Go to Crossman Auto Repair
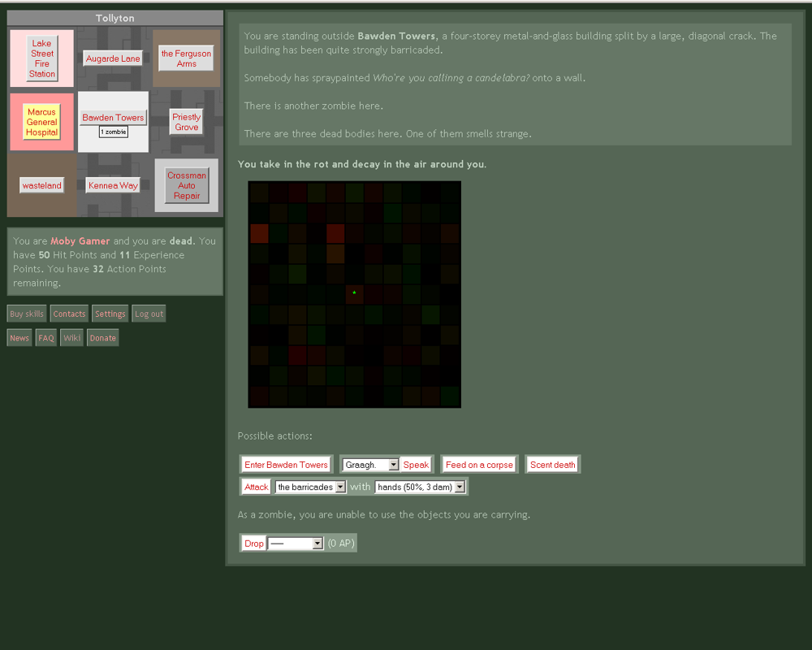The height and width of the screenshot is (650, 812). tap(187, 185)
